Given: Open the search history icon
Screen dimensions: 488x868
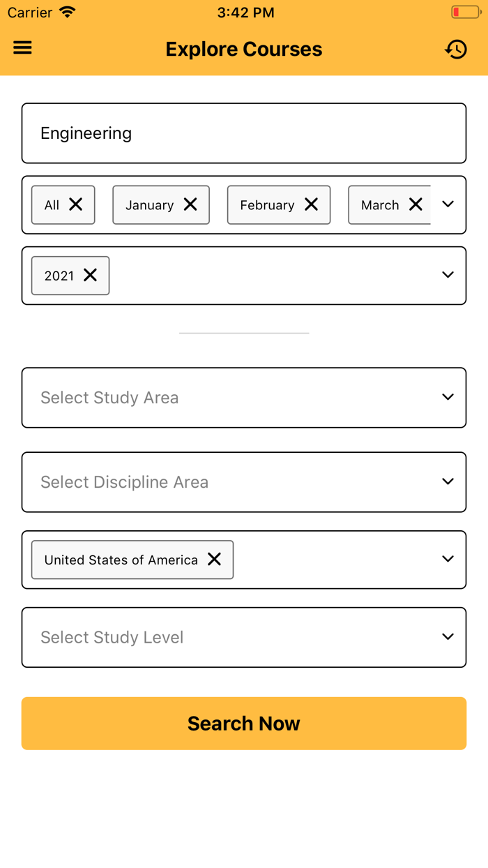Looking at the screenshot, I should point(457,49).
